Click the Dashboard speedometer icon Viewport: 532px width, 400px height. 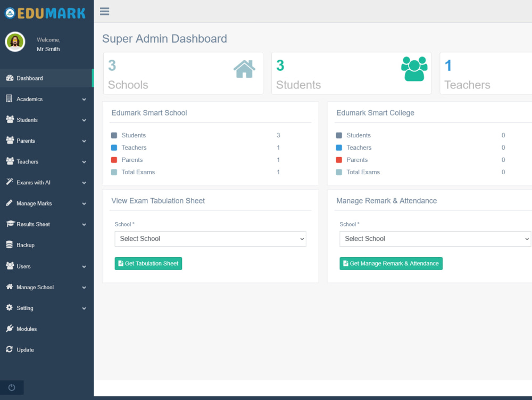pos(10,78)
